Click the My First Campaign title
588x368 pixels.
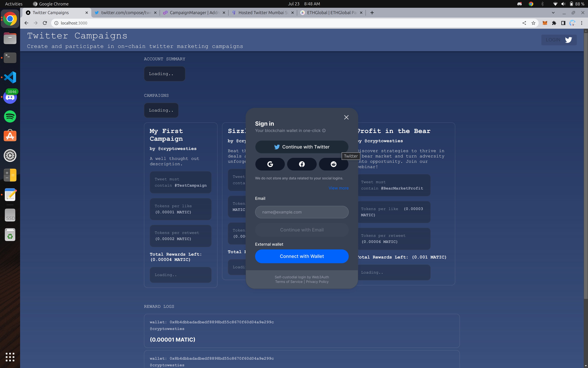[166, 135]
